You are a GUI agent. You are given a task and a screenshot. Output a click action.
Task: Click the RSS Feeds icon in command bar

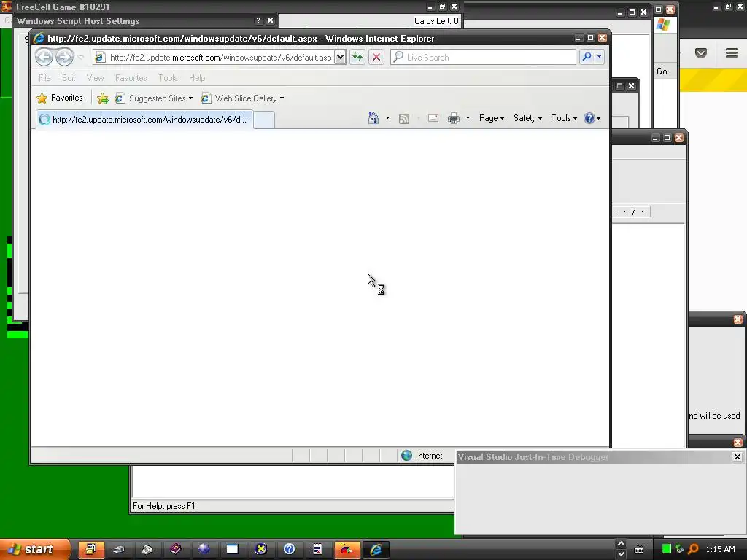[x=404, y=119]
